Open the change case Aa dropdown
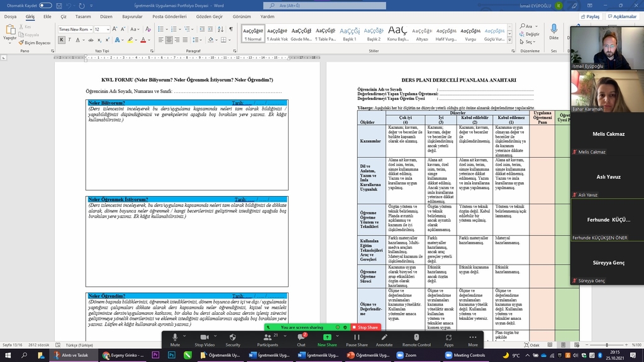Screen dimensions: 644x362 135,29
